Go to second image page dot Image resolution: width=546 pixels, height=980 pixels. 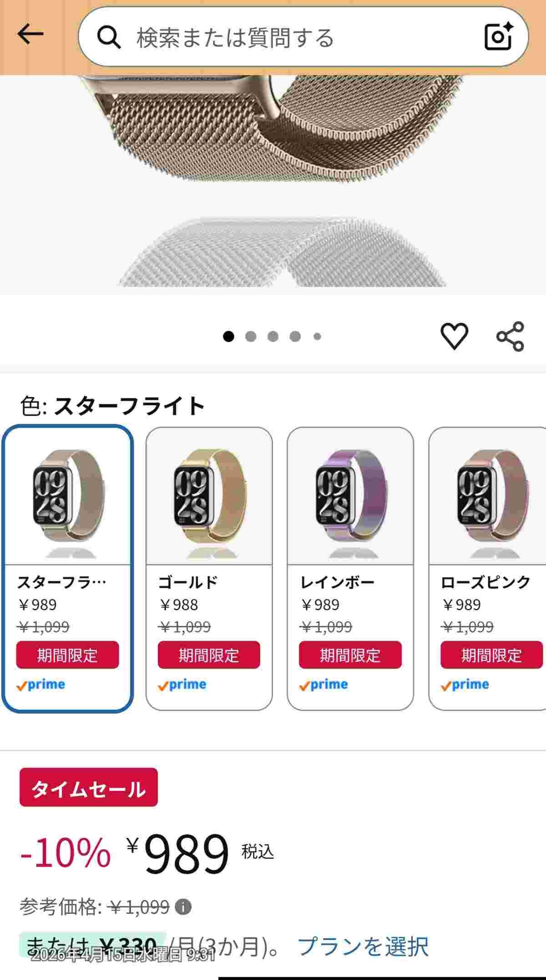click(x=251, y=337)
